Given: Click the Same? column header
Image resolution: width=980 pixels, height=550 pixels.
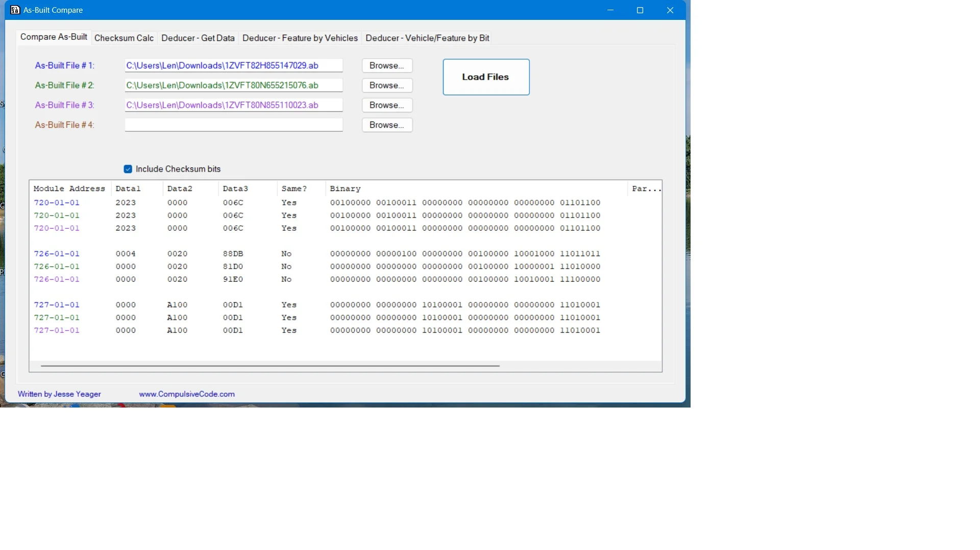Looking at the screenshot, I should point(301,189).
